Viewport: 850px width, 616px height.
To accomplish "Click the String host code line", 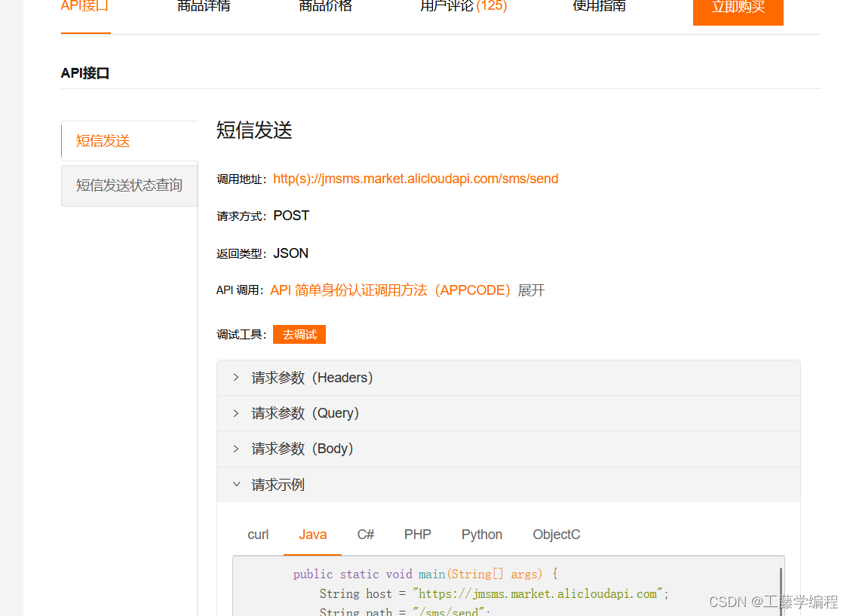I will (x=494, y=594).
